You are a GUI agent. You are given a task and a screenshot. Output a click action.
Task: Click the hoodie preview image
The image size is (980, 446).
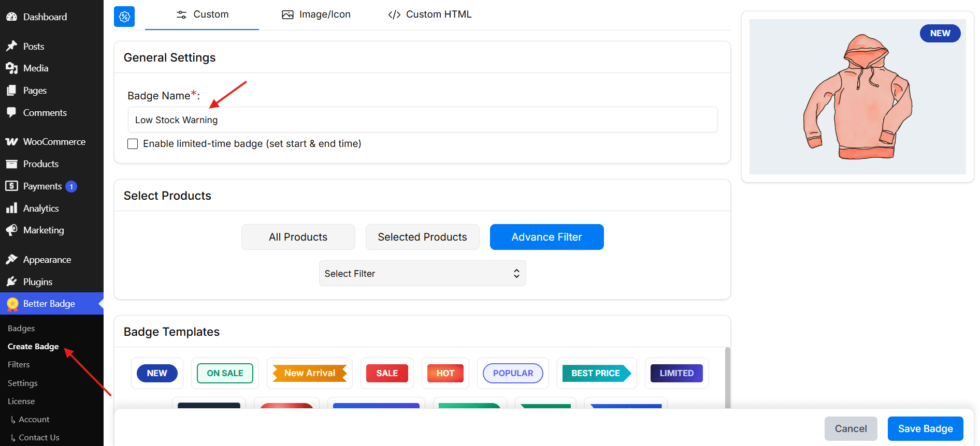pos(858,97)
